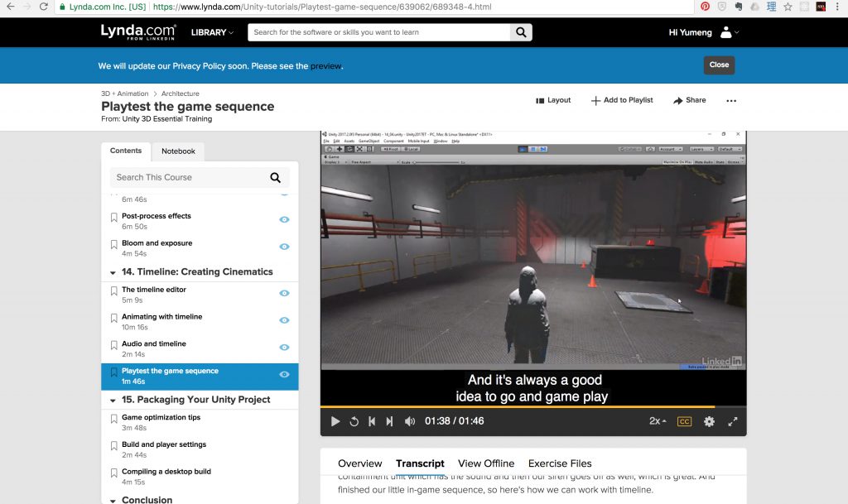This screenshot has height=504, width=848.
Task: Bookmark The timeline editor video
Action: pos(113,290)
